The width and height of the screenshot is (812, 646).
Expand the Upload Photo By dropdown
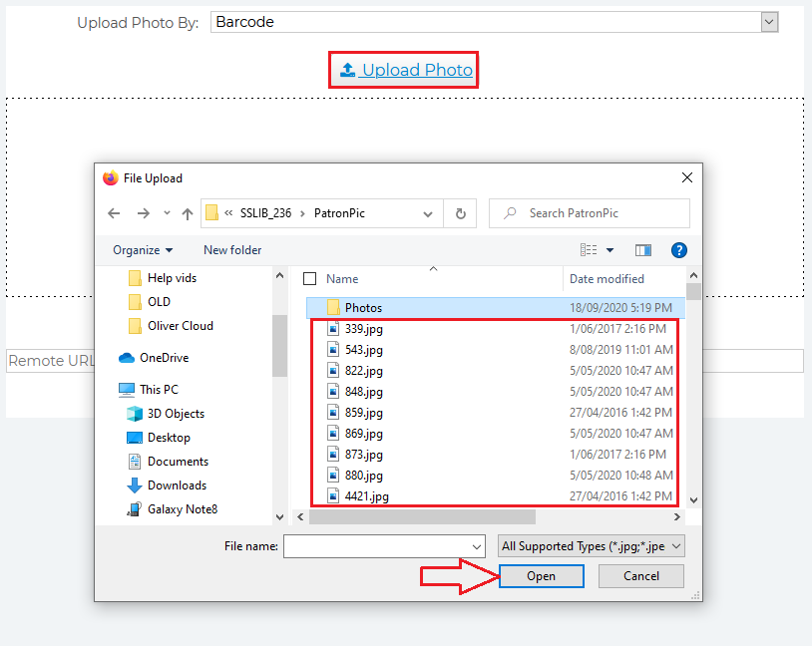tap(768, 22)
